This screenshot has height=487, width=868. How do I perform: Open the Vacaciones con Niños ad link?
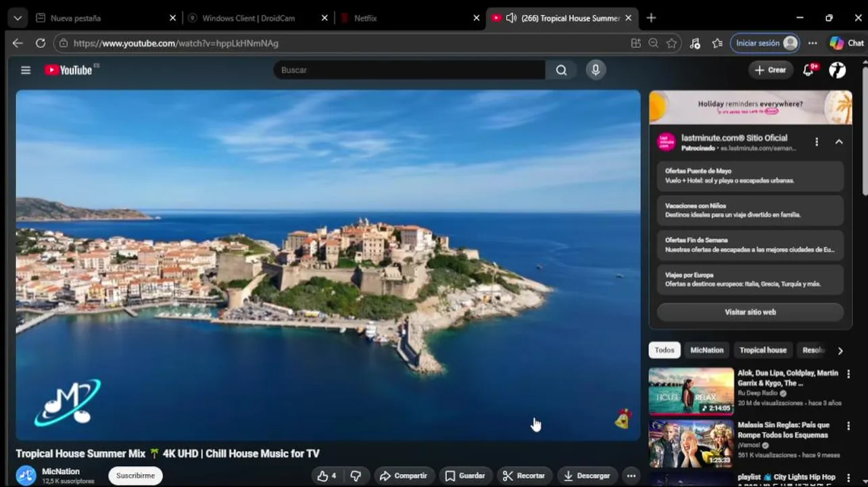(x=750, y=210)
